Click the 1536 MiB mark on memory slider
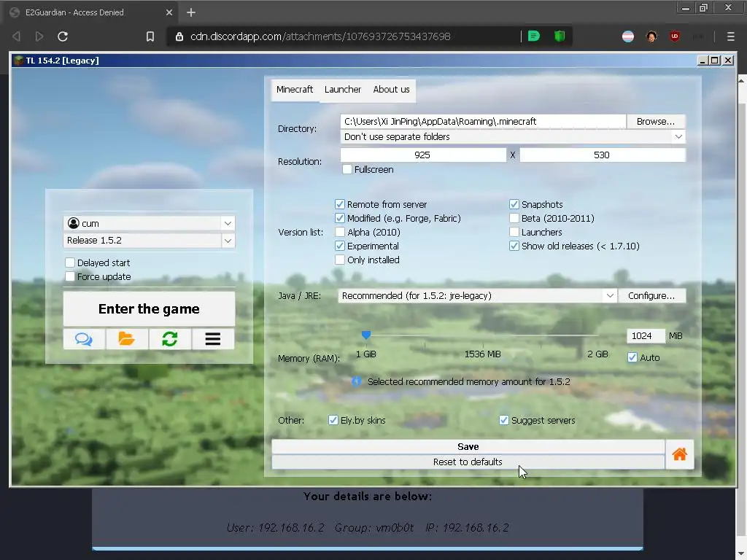747x560 pixels. (483, 354)
